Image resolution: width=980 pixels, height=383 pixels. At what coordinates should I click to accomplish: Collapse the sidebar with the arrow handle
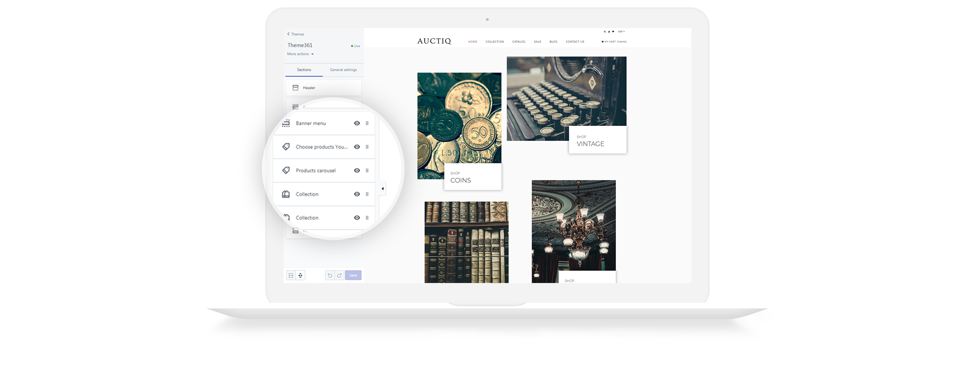382,188
